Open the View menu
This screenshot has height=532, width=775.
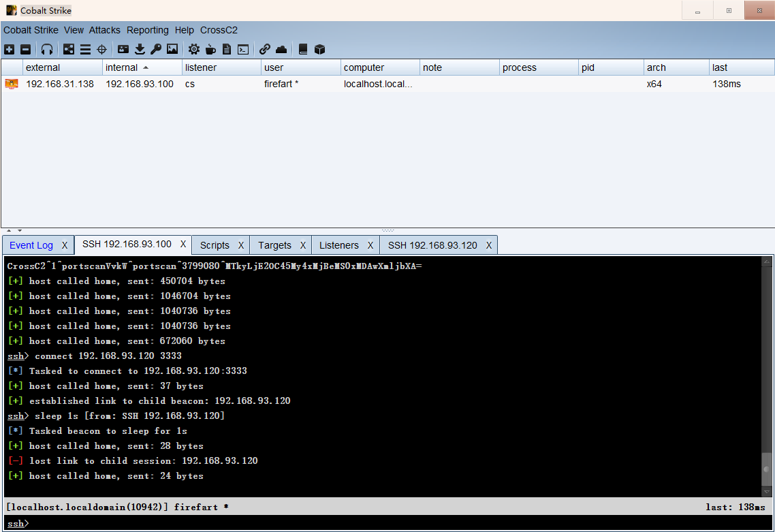pos(74,30)
